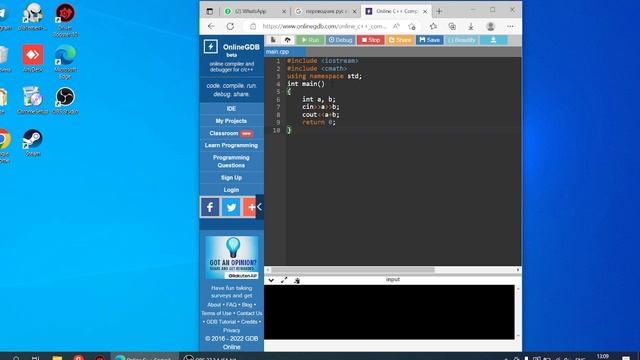The width and height of the screenshot is (640, 360).
Task: Run the program with the green Run button
Action: 310,40
